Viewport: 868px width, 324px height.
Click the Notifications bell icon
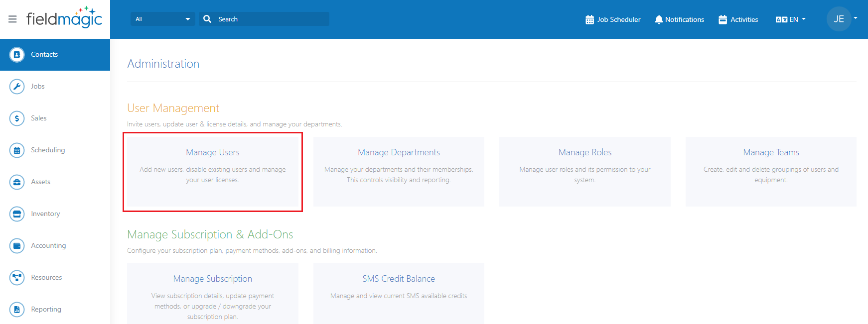pos(659,19)
